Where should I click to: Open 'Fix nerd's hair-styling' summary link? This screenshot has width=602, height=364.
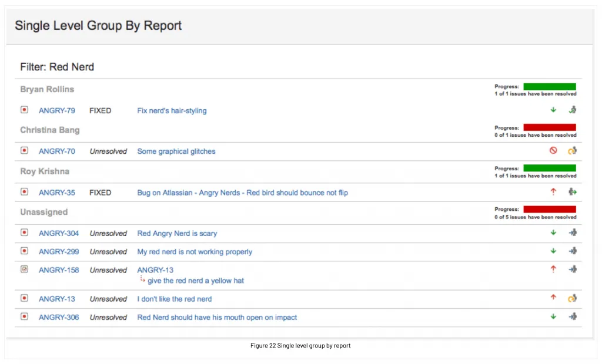172,110
